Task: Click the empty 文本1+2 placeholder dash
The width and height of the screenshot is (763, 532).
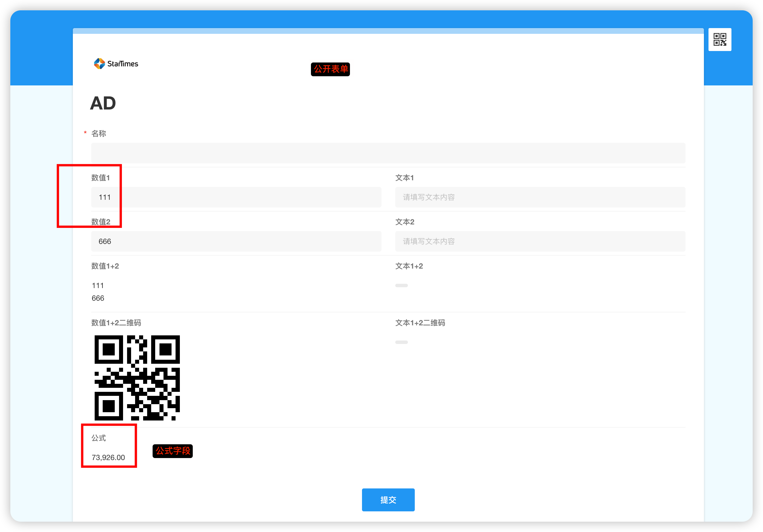Action: [x=402, y=285]
